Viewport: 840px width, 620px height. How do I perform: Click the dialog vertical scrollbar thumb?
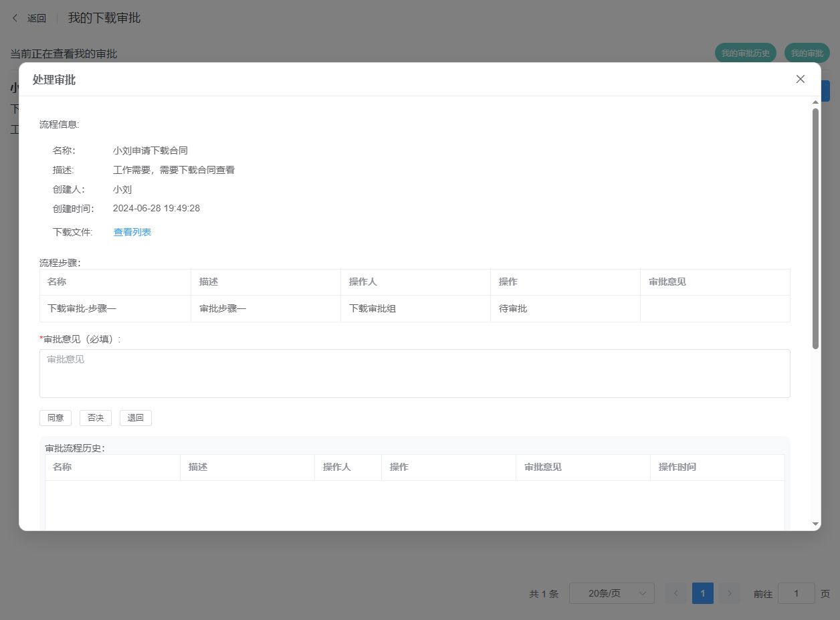[x=815, y=227]
